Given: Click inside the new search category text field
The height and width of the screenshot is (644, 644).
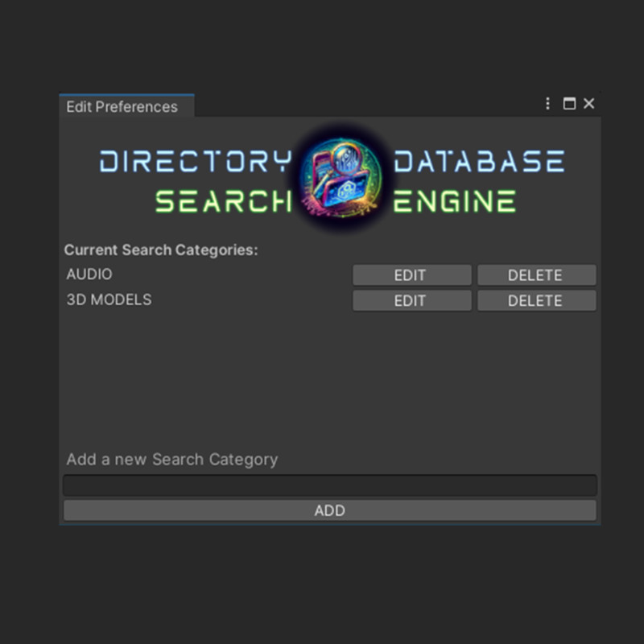Looking at the screenshot, I should pos(330,485).
